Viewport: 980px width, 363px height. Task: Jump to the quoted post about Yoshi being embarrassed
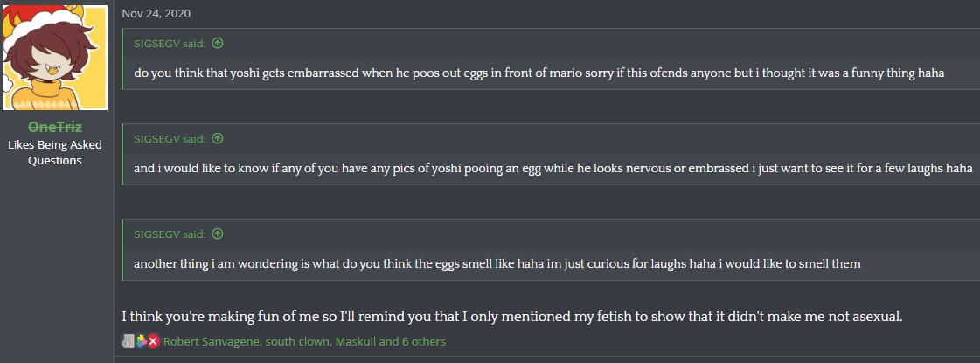218,43
